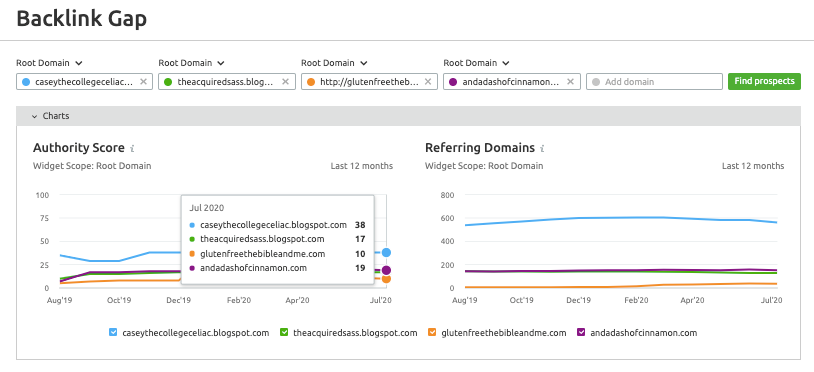The height and width of the screenshot is (372, 814).
Task: Click the orange dot in the third domain field
Action: tap(310, 81)
